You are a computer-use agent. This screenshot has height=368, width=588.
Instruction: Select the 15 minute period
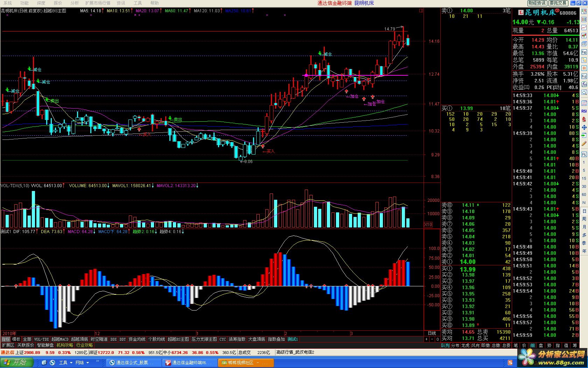pyautogui.click(x=584, y=178)
